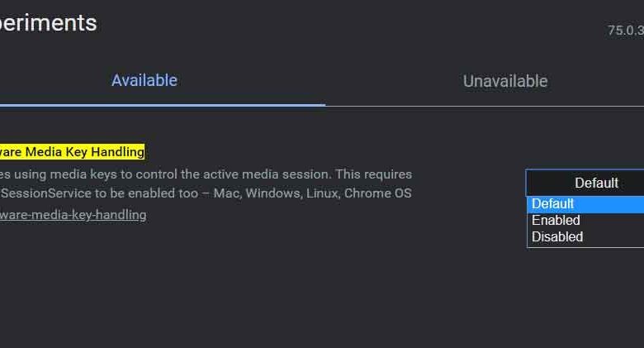Click the highlighted Media Key Handling title
This screenshot has height=348, width=644.
pyautogui.click(x=73, y=151)
